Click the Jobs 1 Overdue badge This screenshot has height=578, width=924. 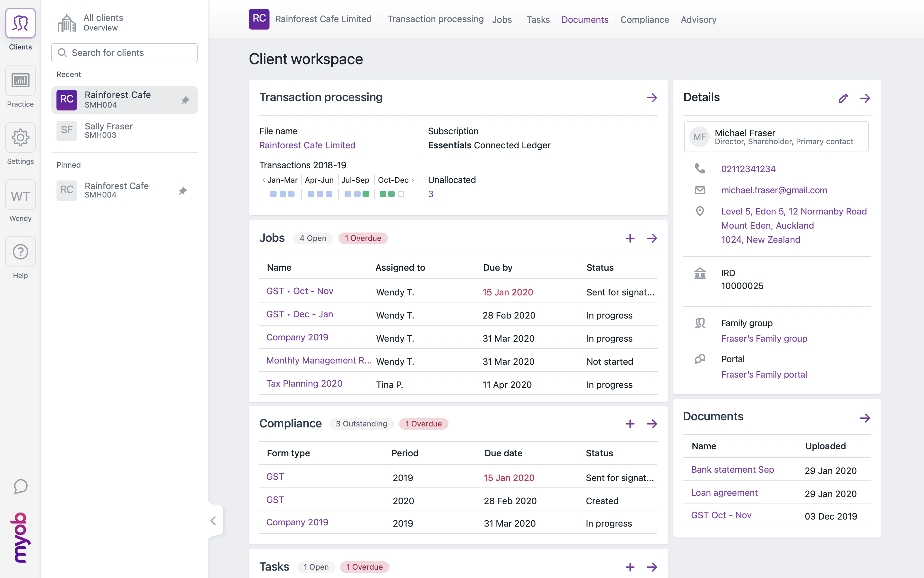click(x=363, y=238)
